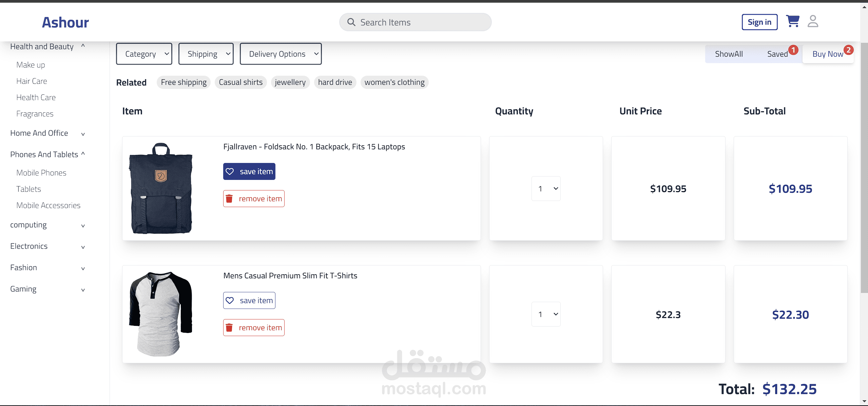This screenshot has width=868, height=406.
Task: Click trash icon for T-shirt item
Action: coord(229,328)
